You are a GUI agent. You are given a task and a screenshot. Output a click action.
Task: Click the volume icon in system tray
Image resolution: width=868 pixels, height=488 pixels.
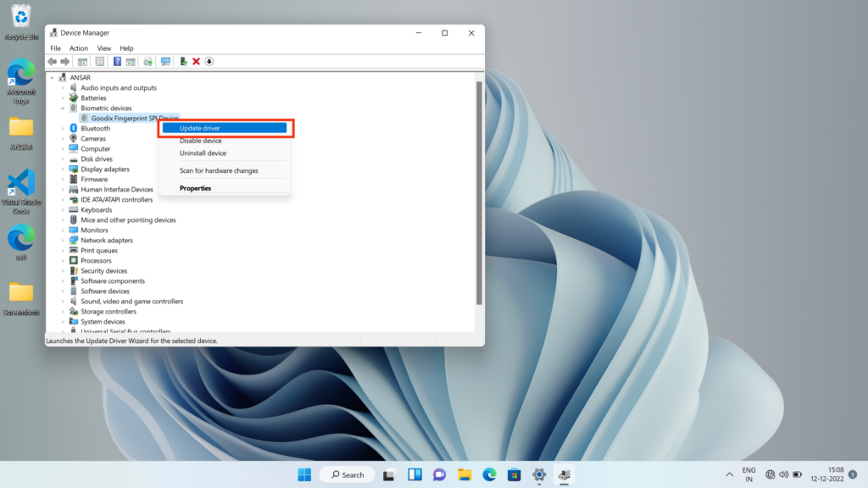[x=783, y=474]
